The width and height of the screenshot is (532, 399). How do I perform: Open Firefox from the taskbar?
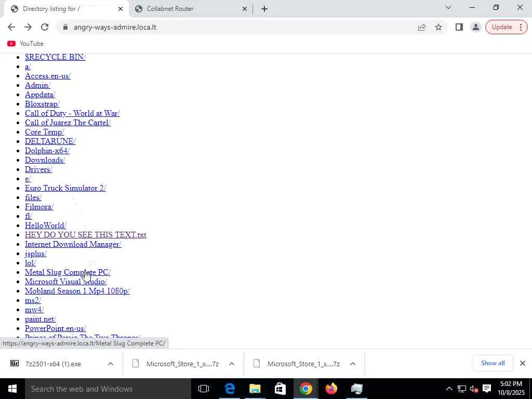coord(331,389)
